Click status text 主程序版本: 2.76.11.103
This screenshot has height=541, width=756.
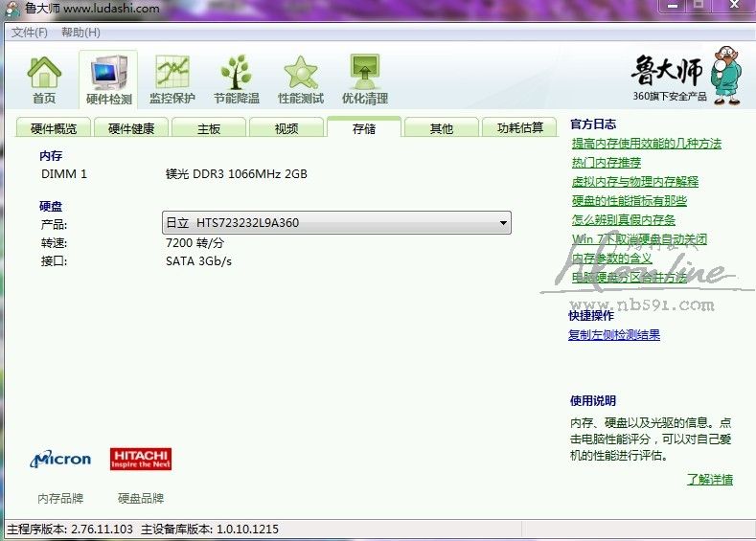(70, 529)
